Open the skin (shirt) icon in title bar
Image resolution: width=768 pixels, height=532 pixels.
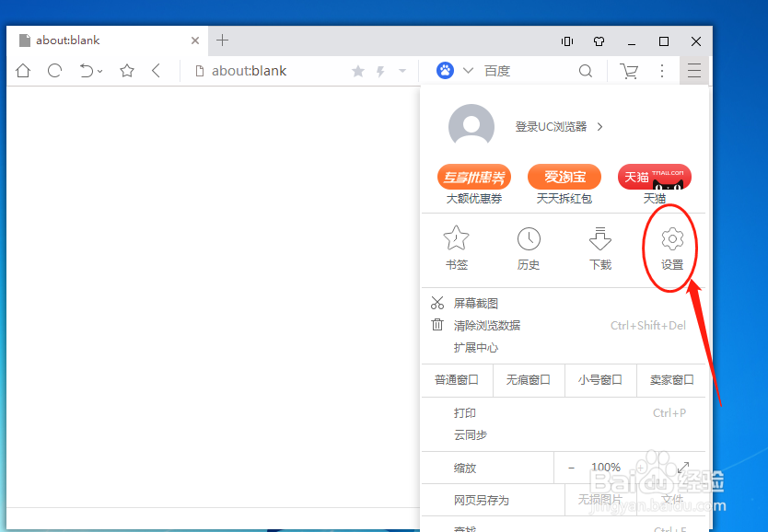(599, 41)
